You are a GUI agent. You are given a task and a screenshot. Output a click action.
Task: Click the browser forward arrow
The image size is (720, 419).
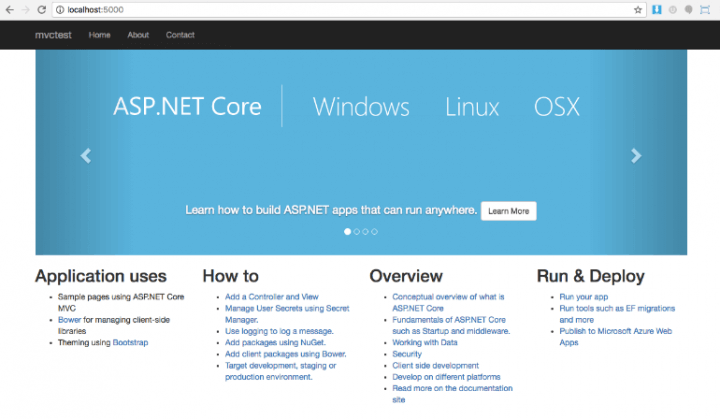point(25,10)
